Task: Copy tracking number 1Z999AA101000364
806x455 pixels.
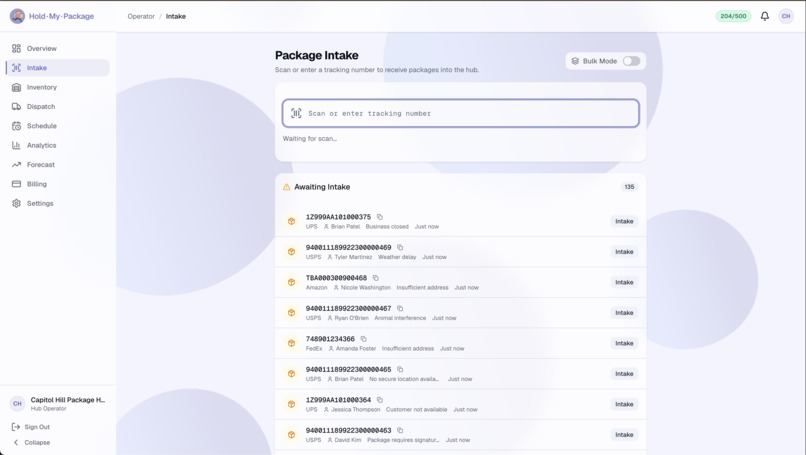Action: point(380,400)
